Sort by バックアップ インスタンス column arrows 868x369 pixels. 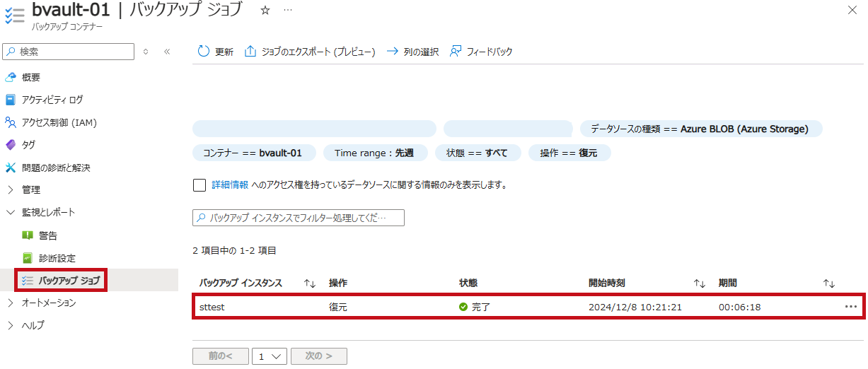(309, 283)
